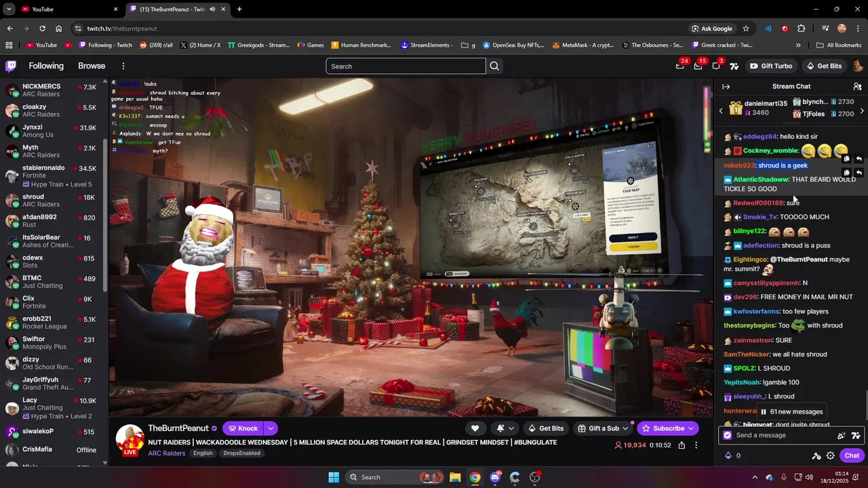Open the inbox notifications icon showing 15
Image resolution: width=868 pixels, height=488 pixels.
tap(698, 66)
